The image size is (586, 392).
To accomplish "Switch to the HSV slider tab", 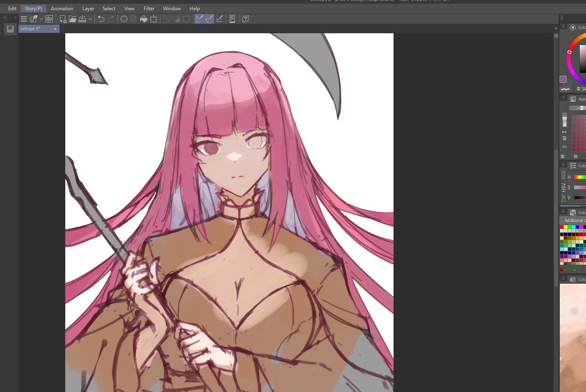I will point(564,186).
